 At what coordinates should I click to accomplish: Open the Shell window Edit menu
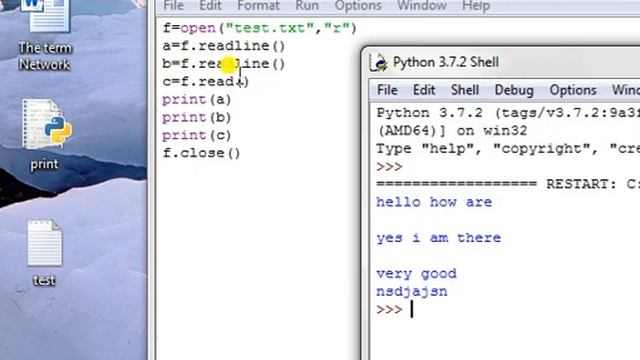click(x=424, y=90)
